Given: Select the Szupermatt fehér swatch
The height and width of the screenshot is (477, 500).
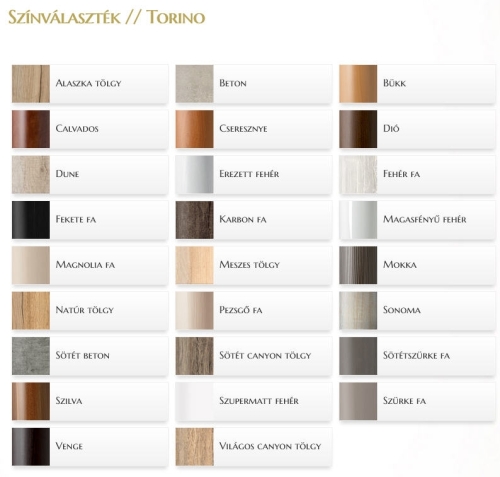Looking at the screenshot, I should [x=195, y=401].
